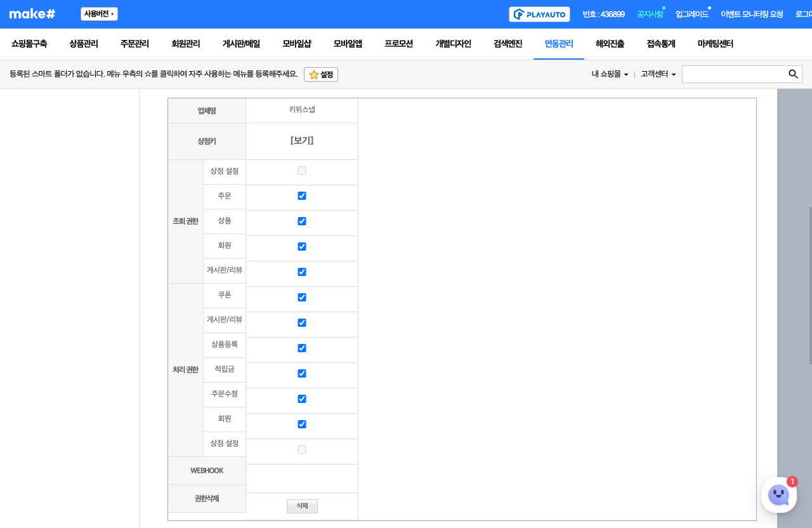Screen dimensions: 812x528
Task: Uncheck 게시판/리뷰 view permission checkbox
Action: coord(302,272)
